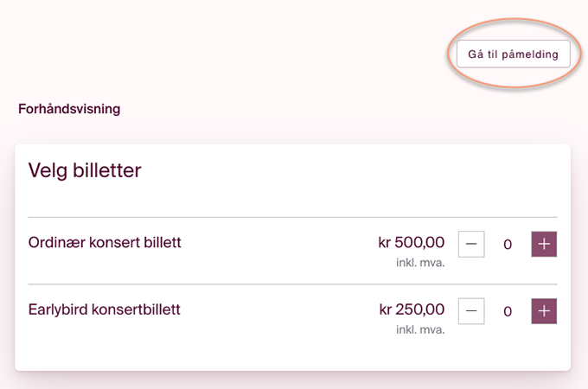588x389 pixels.
Task: Click the Velg billetter heading
Action: coord(85,170)
